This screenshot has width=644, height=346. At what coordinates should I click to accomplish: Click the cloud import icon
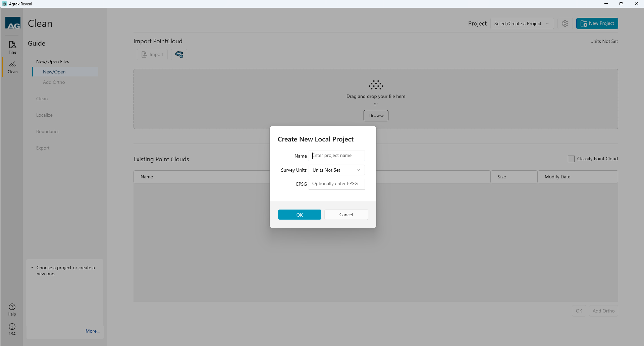click(x=179, y=55)
